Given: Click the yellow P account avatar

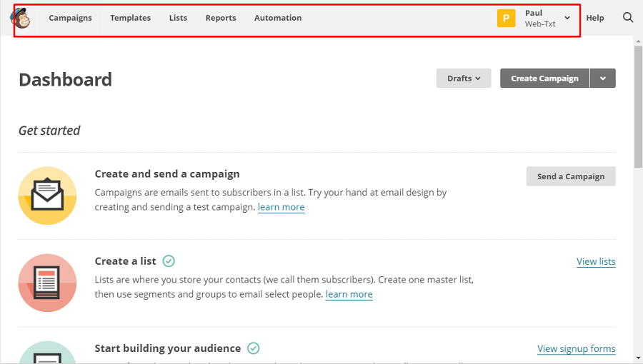Looking at the screenshot, I should point(506,18).
